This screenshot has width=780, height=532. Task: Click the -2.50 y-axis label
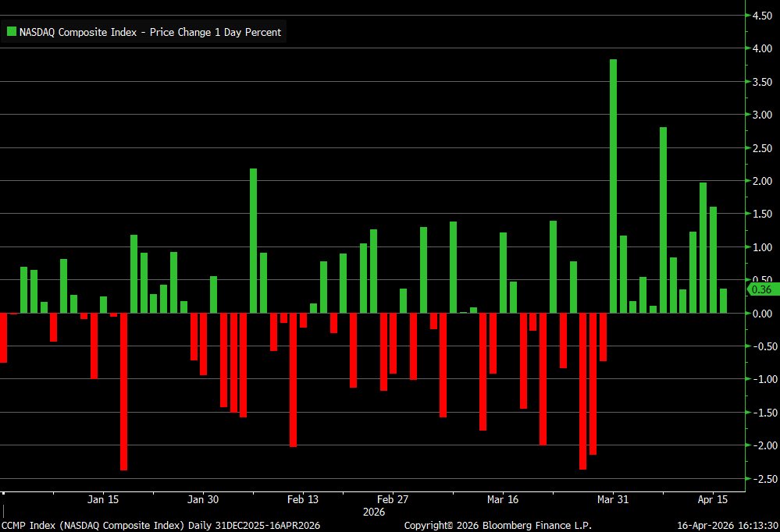[x=764, y=478]
